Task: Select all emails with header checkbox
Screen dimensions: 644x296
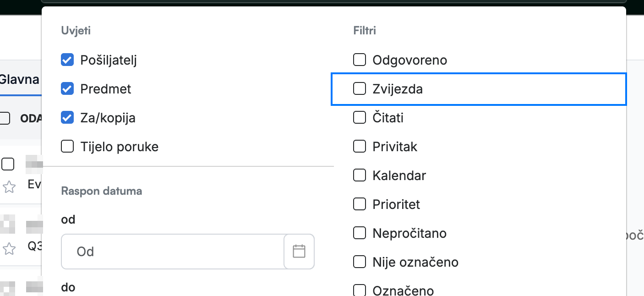Action: pos(5,118)
